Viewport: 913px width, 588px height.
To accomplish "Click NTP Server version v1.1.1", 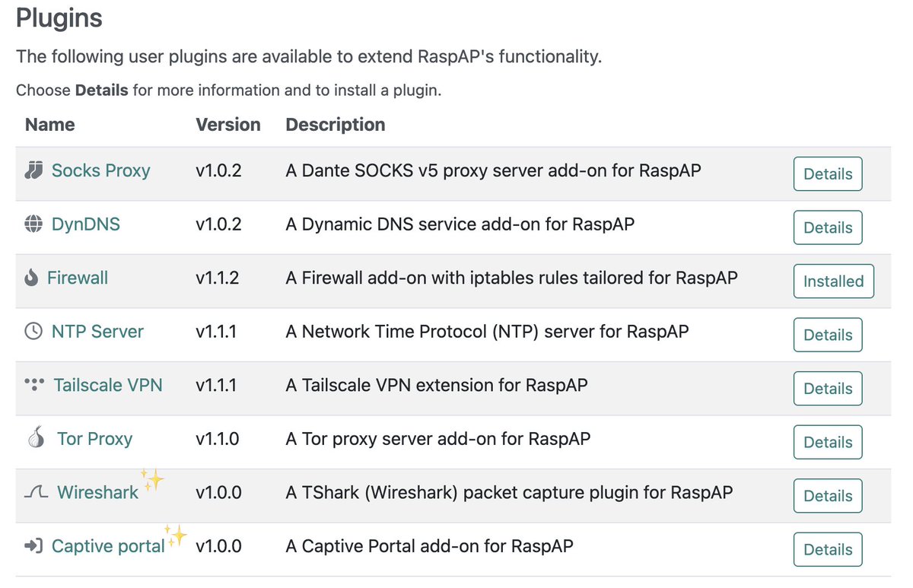I will [216, 332].
